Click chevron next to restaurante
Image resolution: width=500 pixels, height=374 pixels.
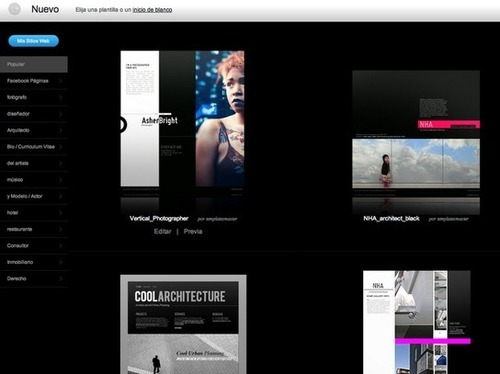61,229
